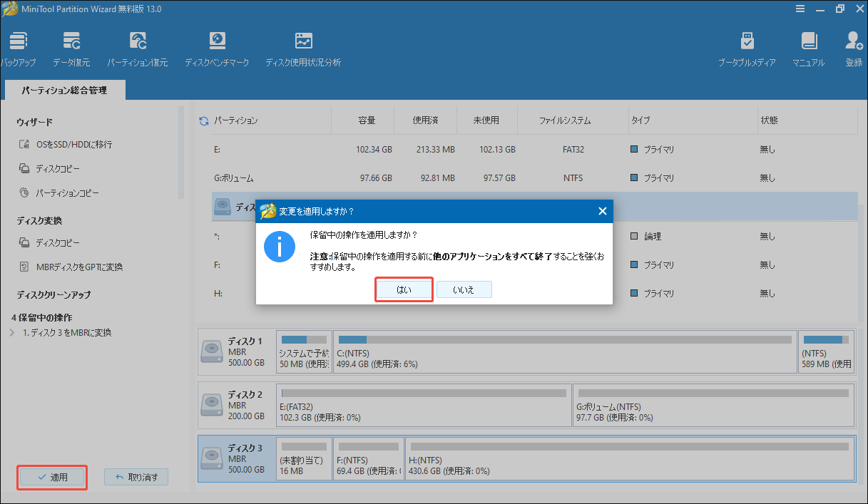Select the H:(NTFS) 430.6 GB block

coord(629,458)
